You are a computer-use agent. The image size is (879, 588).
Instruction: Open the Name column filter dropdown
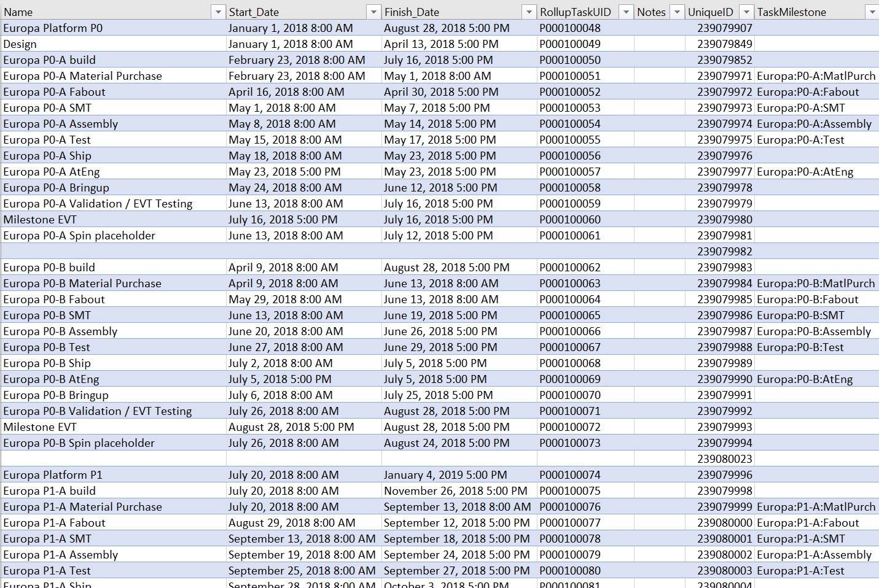coord(218,12)
